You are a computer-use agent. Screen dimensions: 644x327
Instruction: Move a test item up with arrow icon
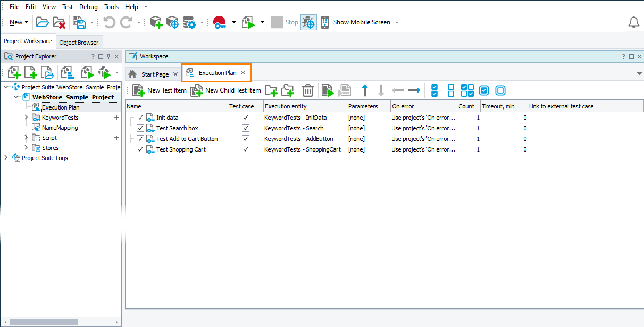(x=364, y=90)
